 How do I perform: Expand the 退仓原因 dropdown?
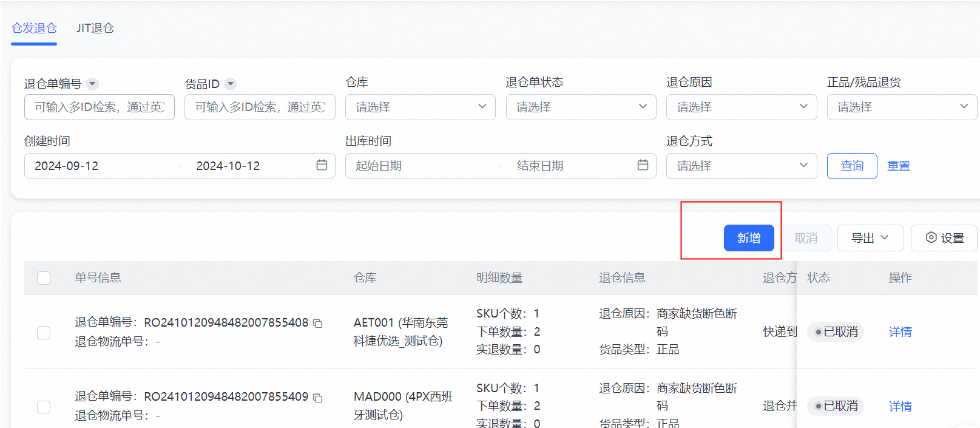(742, 107)
